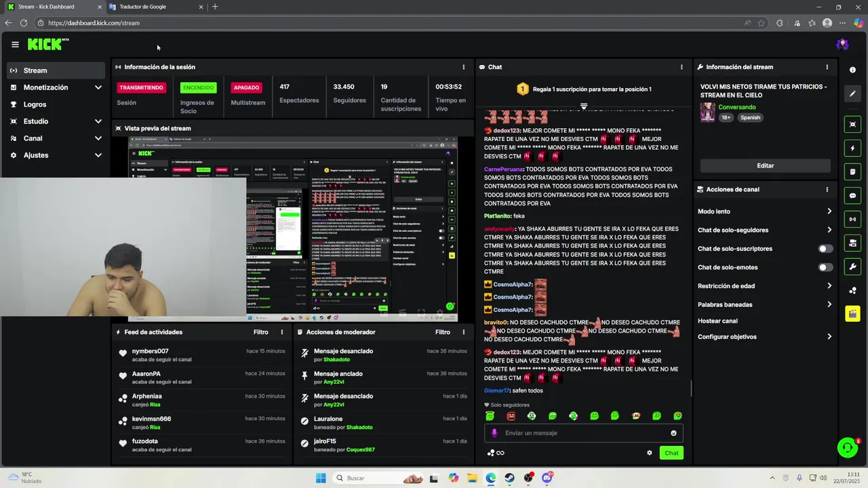Click Hostear canal

pyautogui.click(x=717, y=321)
